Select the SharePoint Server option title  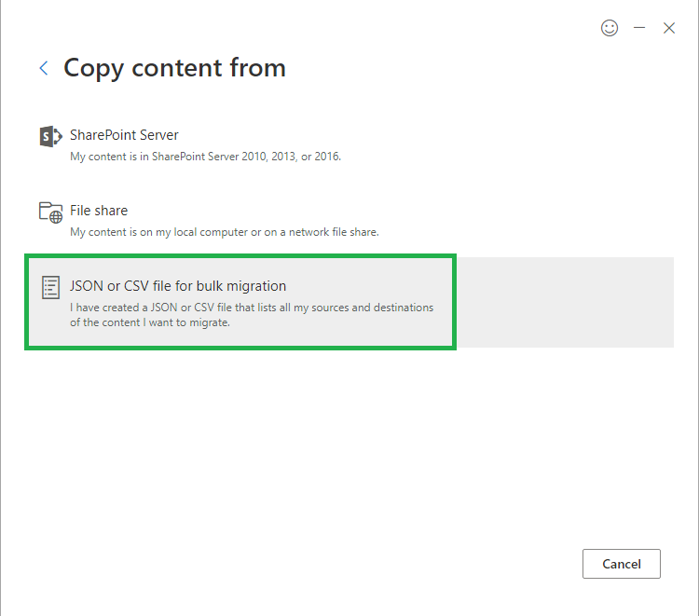coord(124,135)
